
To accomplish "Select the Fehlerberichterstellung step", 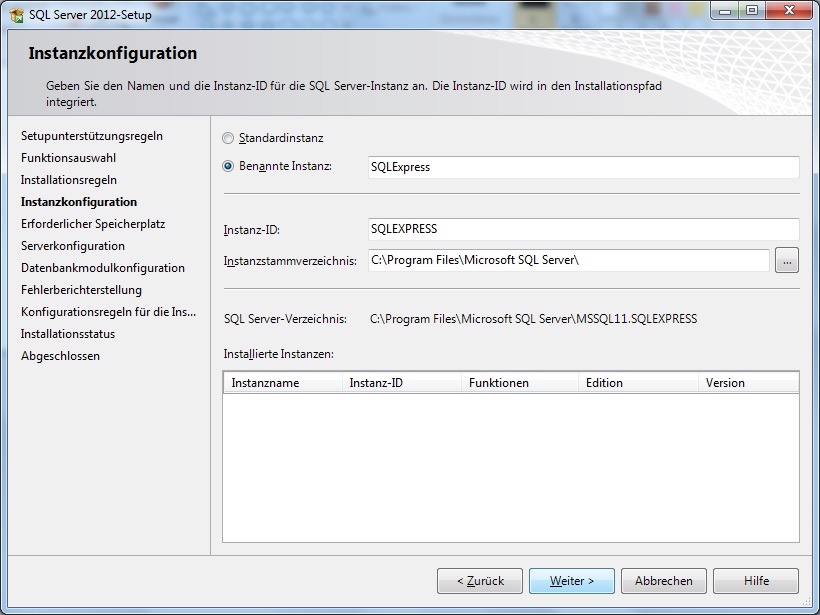I will tap(82, 290).
